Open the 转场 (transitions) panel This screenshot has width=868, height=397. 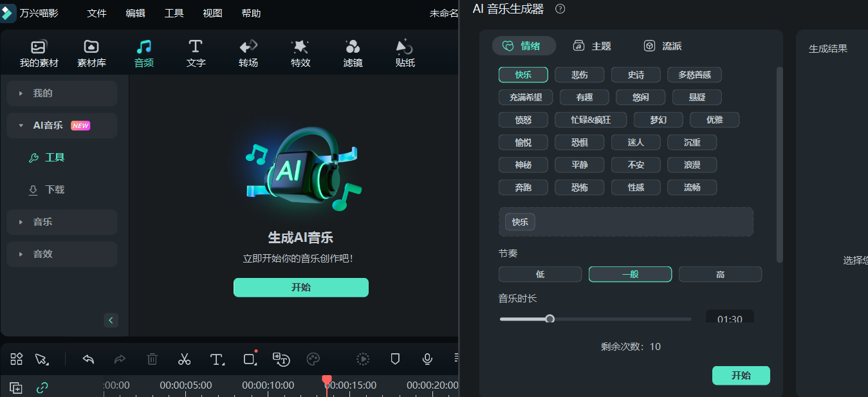tap(248, 53)
